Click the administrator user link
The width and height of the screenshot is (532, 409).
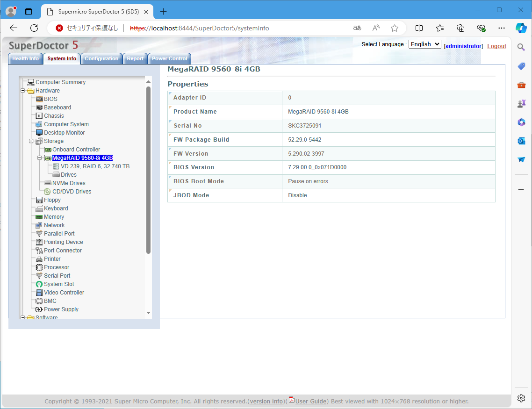point(463,46)
